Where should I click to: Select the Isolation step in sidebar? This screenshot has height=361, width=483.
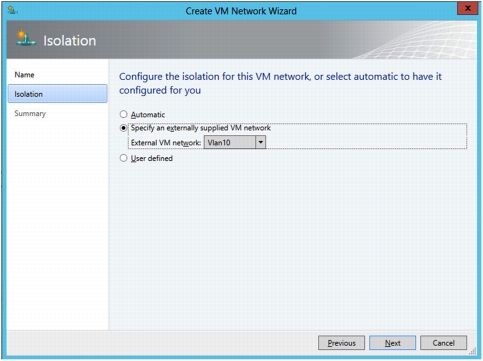click(57, 94)
